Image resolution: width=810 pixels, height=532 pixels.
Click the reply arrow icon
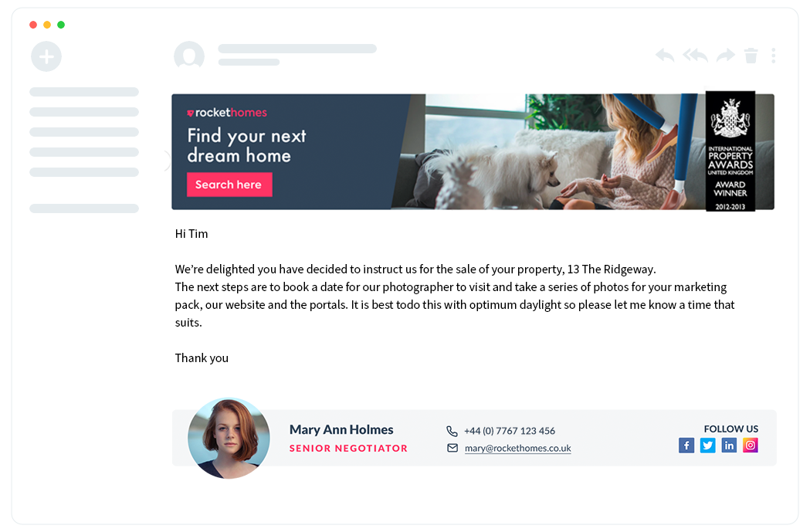664,56
